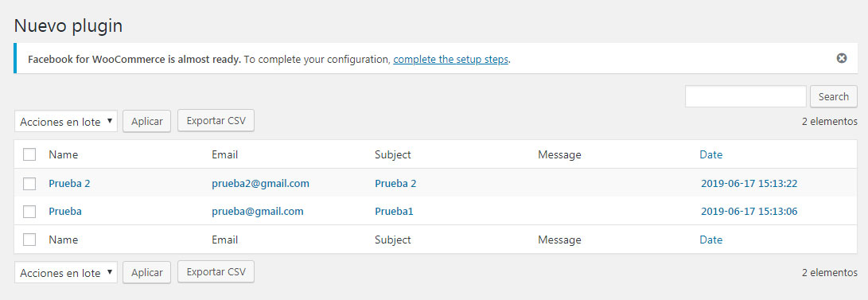
Task: Open the Prueba 2 name entry
Action: (69, 183)
